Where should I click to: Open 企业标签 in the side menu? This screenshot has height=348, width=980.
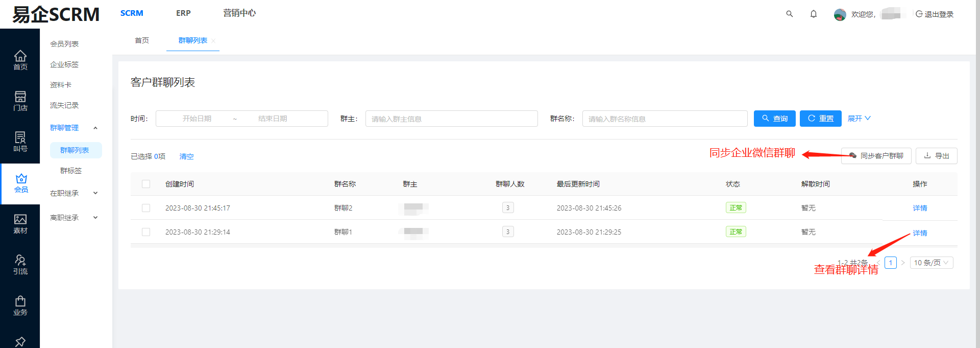(x=64, y=64)
